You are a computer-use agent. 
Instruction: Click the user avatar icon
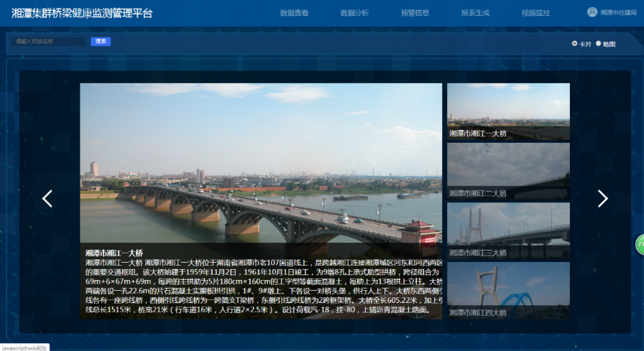pyautogui.click(x=592, y=12)
